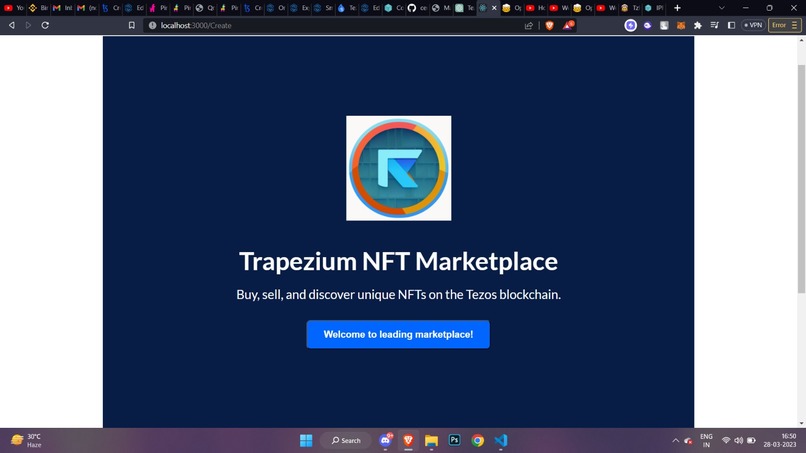Share this page via share icon

(x=528, y=25)
